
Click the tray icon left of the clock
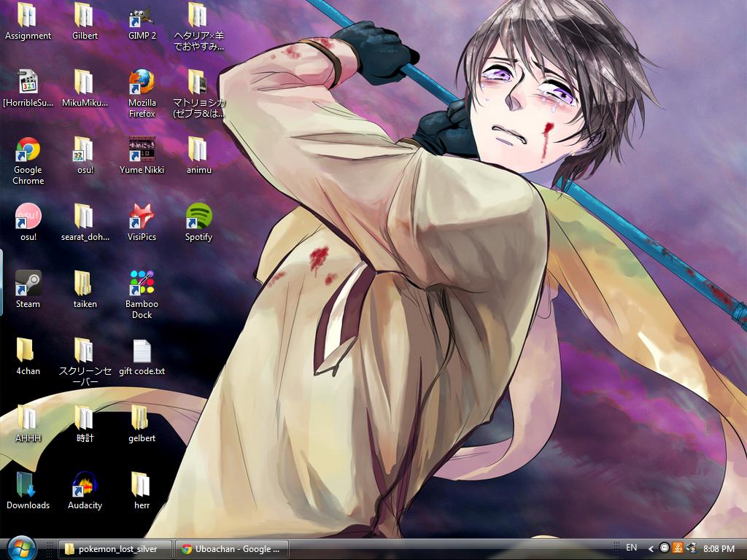click(x=691, y=548)
